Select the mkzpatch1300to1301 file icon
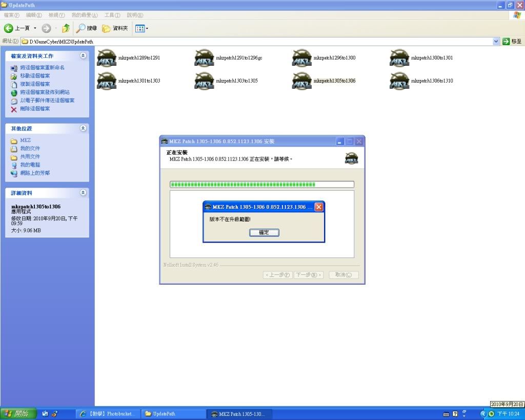Image resolution: width=525 pixels, height=420 pixels. coord(399,58)
